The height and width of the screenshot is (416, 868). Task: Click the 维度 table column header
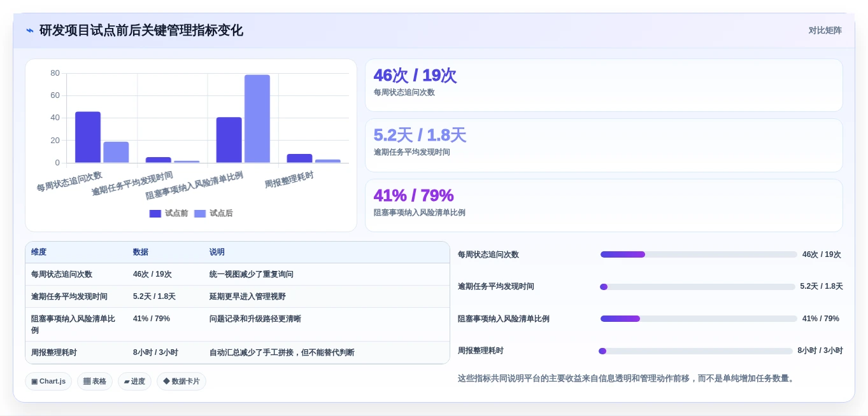tap(39, 252)
